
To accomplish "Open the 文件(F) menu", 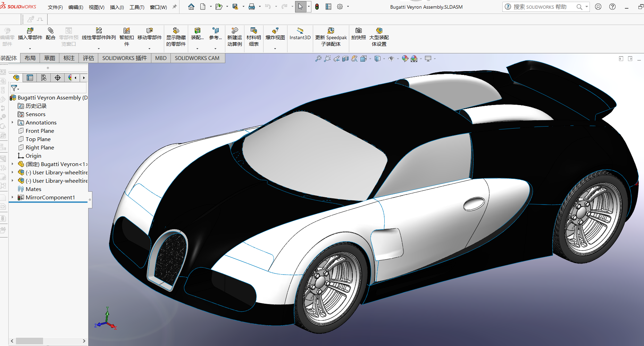I will click(x=55, y=7).
